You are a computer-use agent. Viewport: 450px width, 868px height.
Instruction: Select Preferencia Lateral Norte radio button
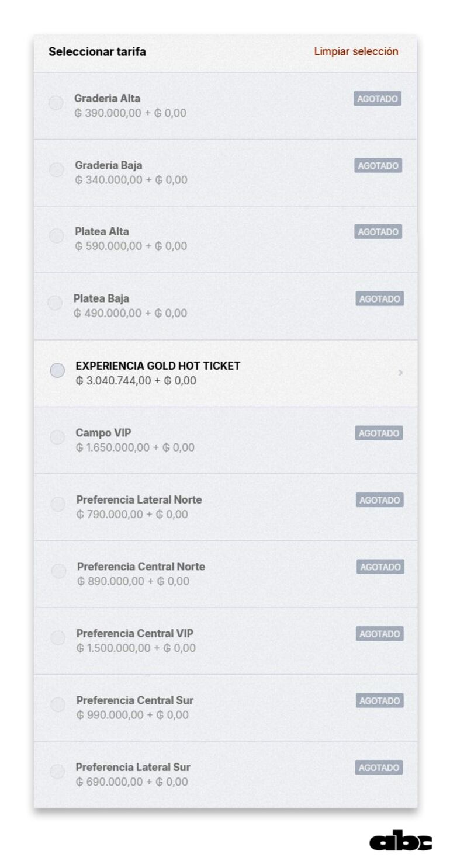tap(58, 504)
